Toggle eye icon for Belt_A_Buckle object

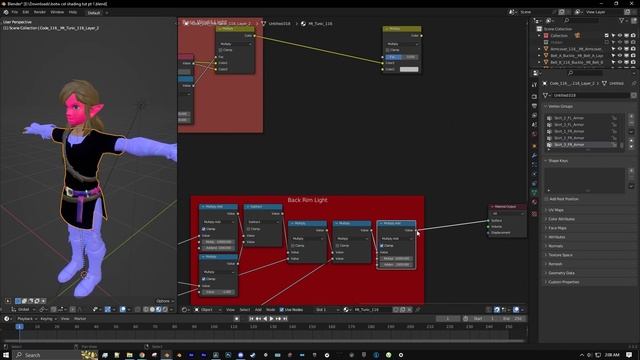(x=620, y=56)
